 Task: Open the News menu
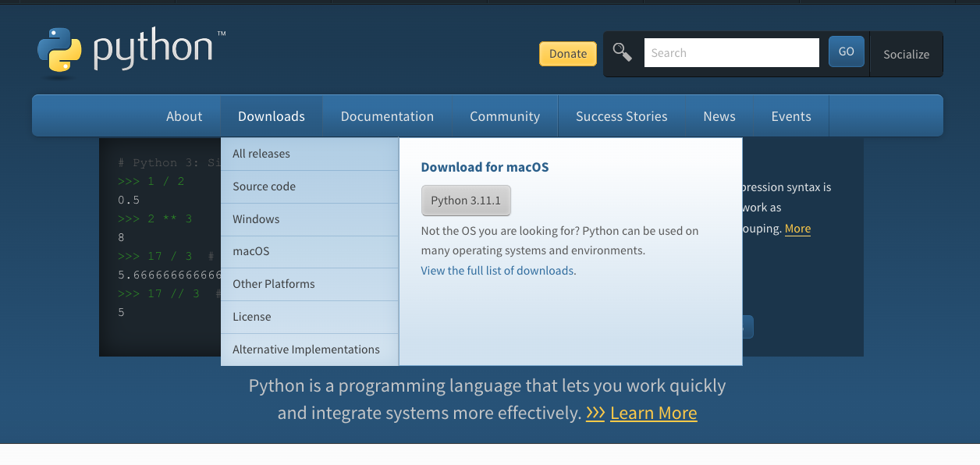719,116
